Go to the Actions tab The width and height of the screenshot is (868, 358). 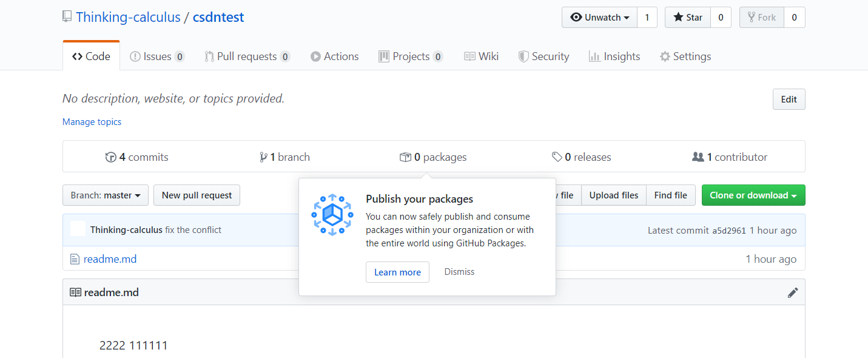point(334,56)
